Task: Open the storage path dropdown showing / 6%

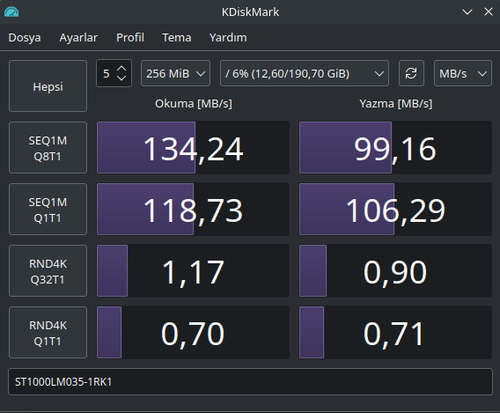Action: (304, 73)
